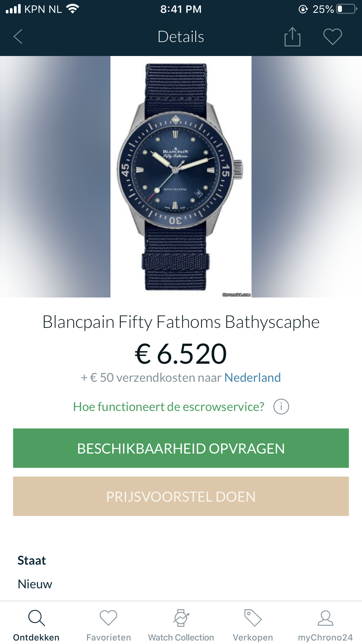Tap the escrow service info icon

pyautogui.click(x=281, y=407)
